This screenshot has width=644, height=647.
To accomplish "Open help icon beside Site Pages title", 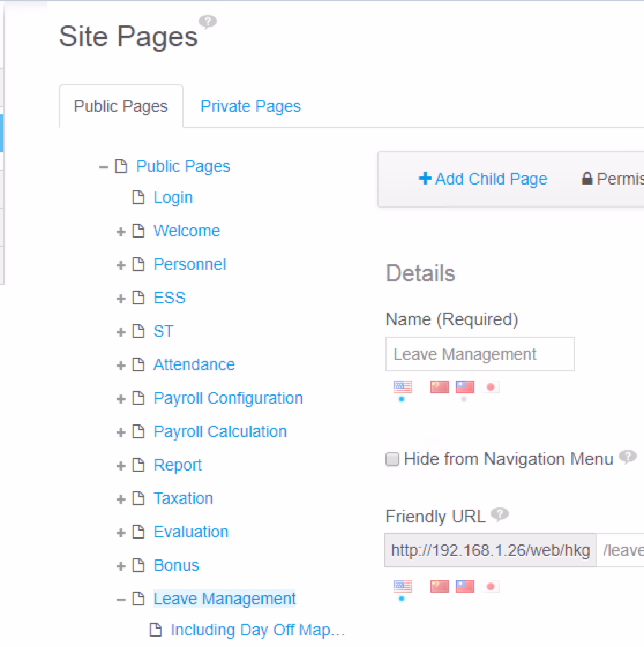I will coord(208,22).
